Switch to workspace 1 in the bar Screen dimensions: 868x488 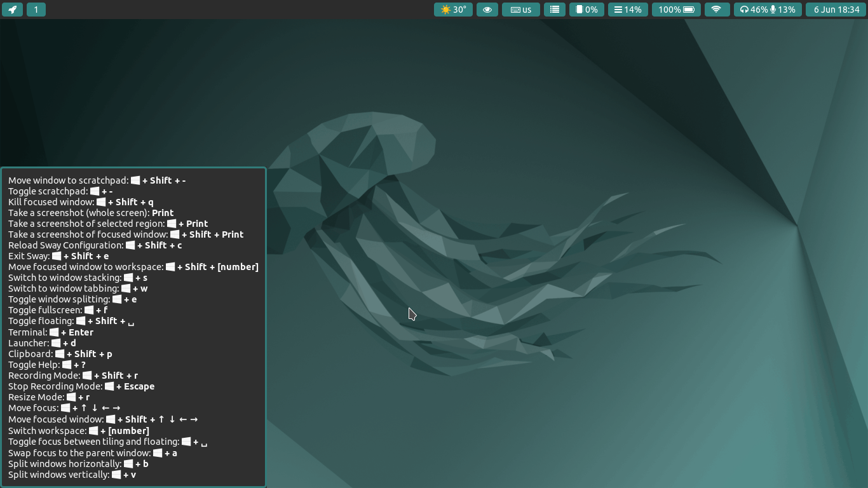point(36,10)
